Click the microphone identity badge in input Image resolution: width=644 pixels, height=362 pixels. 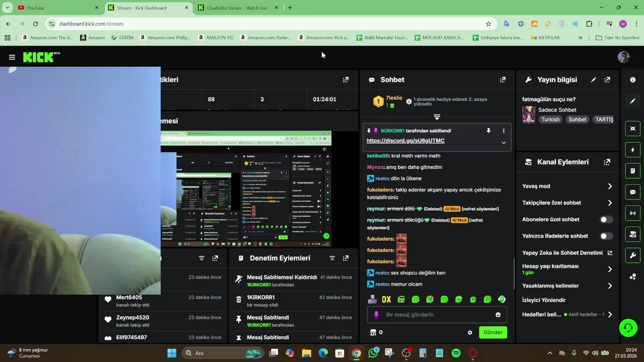click(376, 315)
